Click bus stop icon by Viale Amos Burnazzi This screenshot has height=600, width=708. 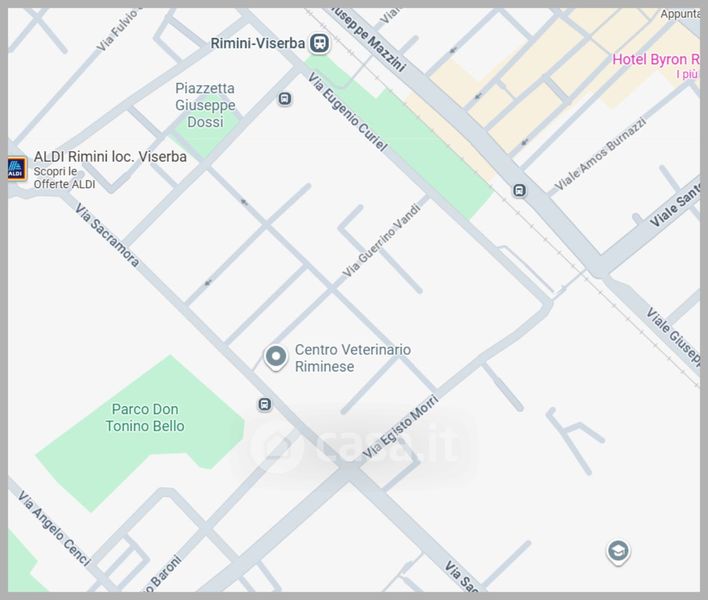pos(519,190)
